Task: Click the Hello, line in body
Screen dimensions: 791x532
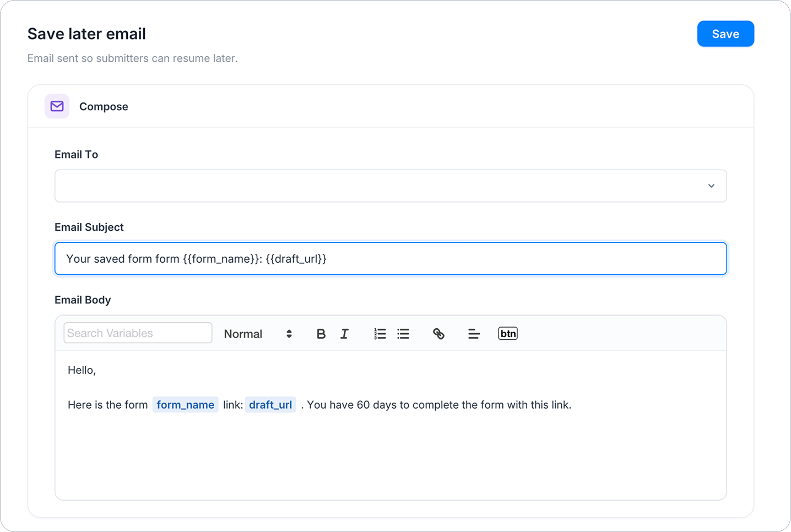Action: click(82, 371)
